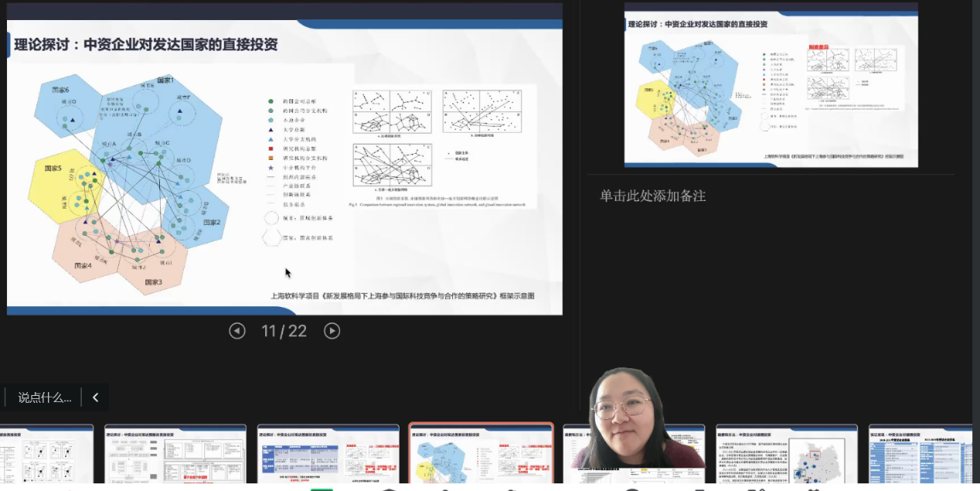Go to previous slide with left arrow

[237, 331]
